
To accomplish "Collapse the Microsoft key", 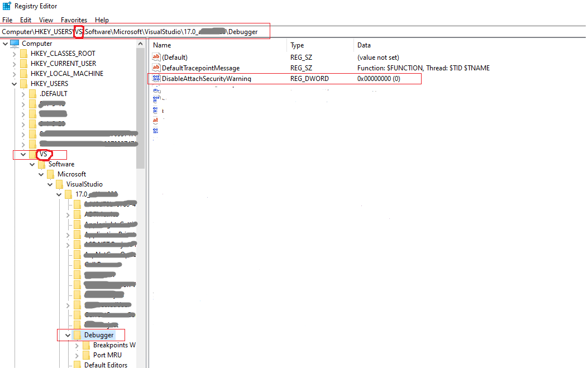I will click(41, 174).
